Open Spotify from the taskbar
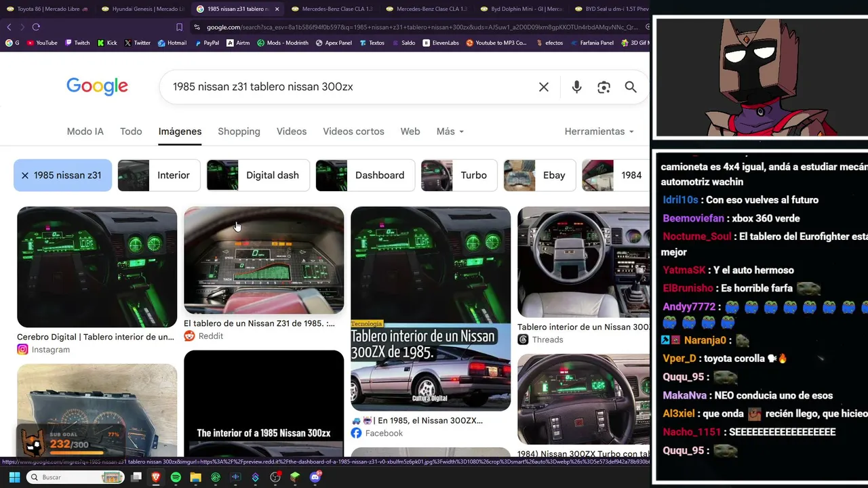This screenshot has width=868, height=488. click(176, 477)
